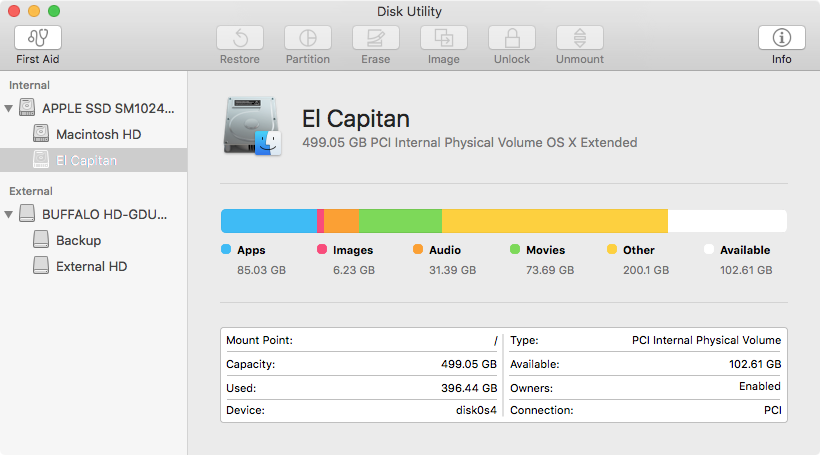Image resolution: width=820 pixels, height=455 pixels.
Task: Click the Capacity 499.05 GB value
Action: pyautogui.click(x=469, y=364)
